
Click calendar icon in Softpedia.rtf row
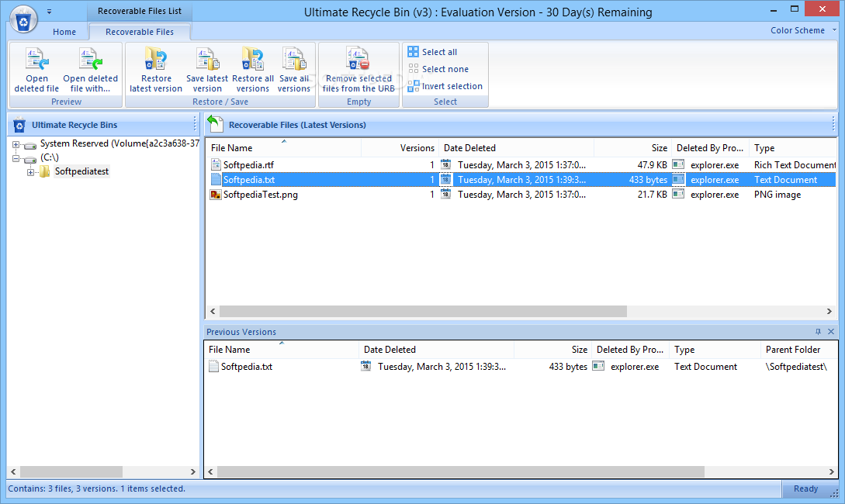pyautogui.click(x=445, y=164)
